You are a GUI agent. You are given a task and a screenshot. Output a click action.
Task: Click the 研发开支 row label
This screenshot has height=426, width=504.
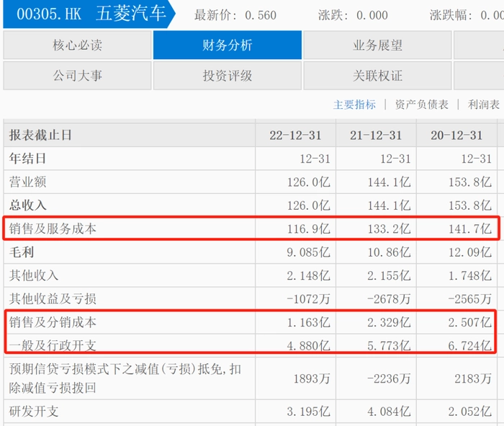(34, 412)
